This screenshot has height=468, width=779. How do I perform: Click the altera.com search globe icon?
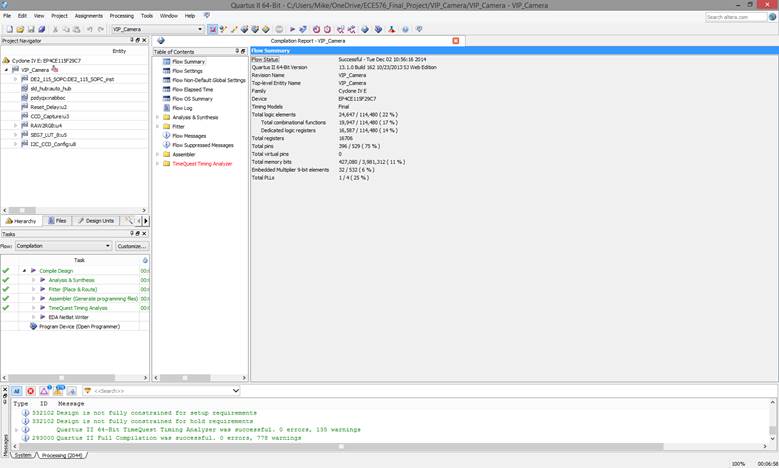tap(772, 17)
